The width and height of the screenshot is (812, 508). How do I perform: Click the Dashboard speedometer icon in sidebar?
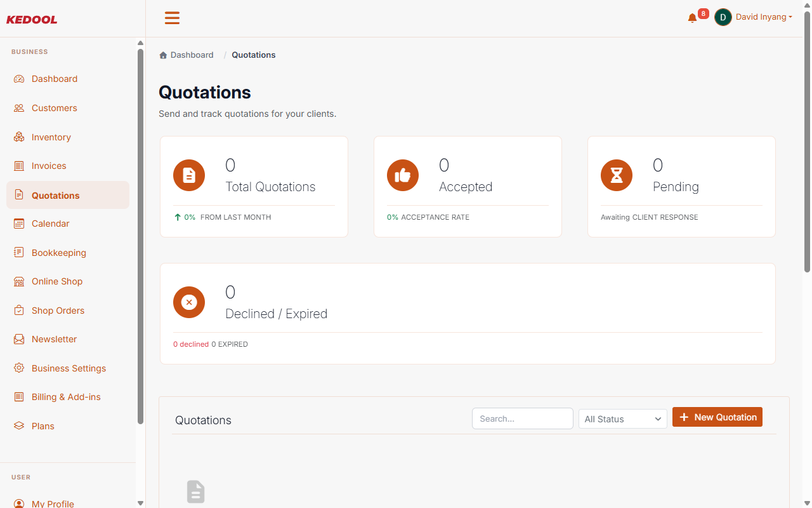click(x=19, y=79)
